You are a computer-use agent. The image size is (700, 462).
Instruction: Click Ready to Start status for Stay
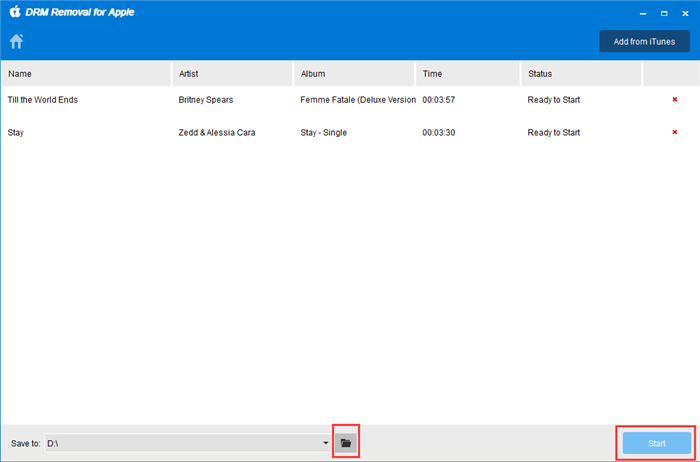(554, 133)
